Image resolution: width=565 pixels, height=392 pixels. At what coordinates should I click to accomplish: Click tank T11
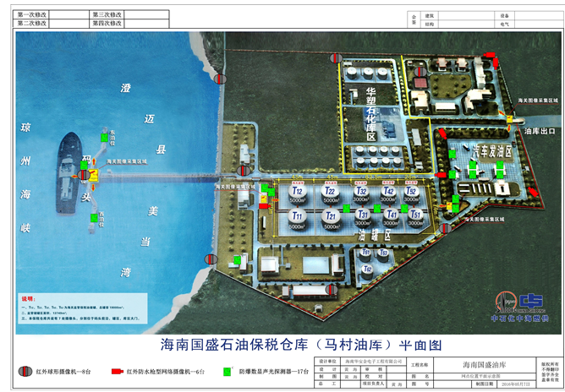[x=297, y=219]
